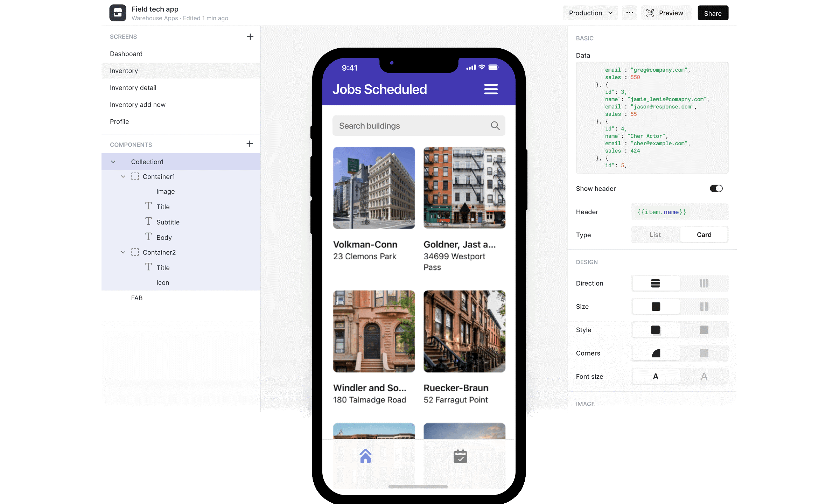Open the Profile screen
The width and height of the screenshot is (840, 504).
coord(181,121)
